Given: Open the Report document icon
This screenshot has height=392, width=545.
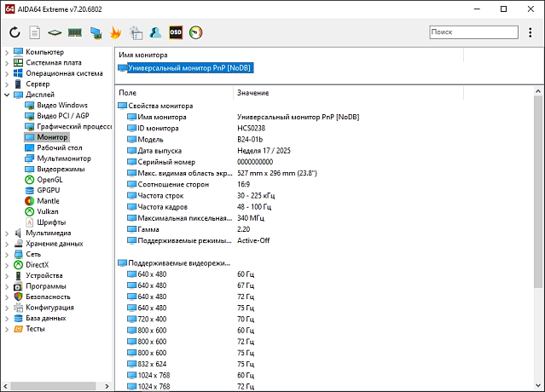Looking at the screenshot, I should point(35,32).
